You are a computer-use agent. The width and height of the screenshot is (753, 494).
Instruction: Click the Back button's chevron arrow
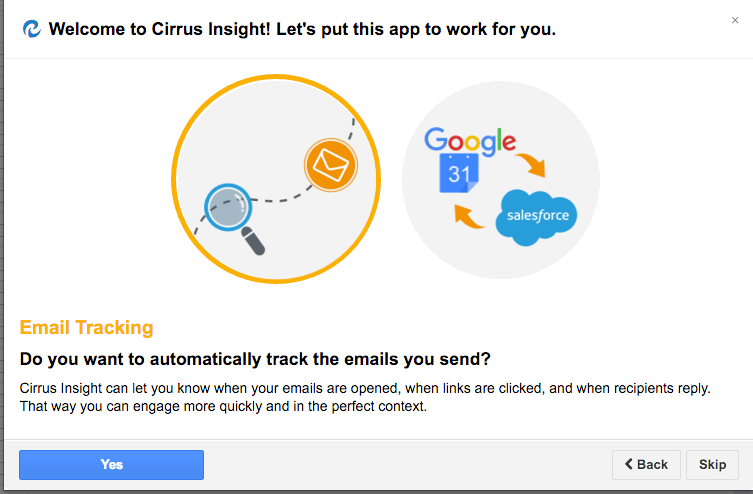pos(629,464)
